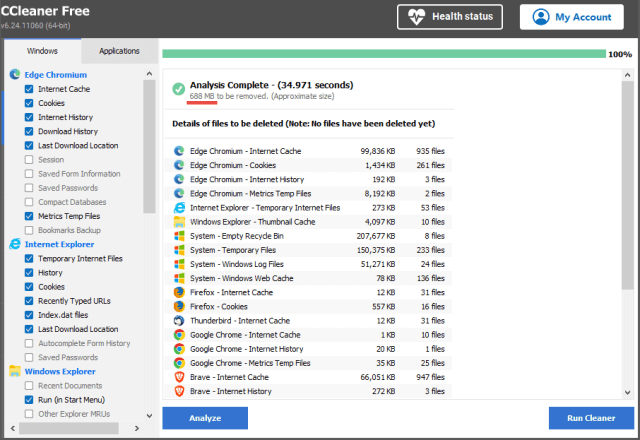This screenshot has height=440, width=640.
Task: Click sidebar horizontal scroll left arrow
Action: (x=13, y=428)
